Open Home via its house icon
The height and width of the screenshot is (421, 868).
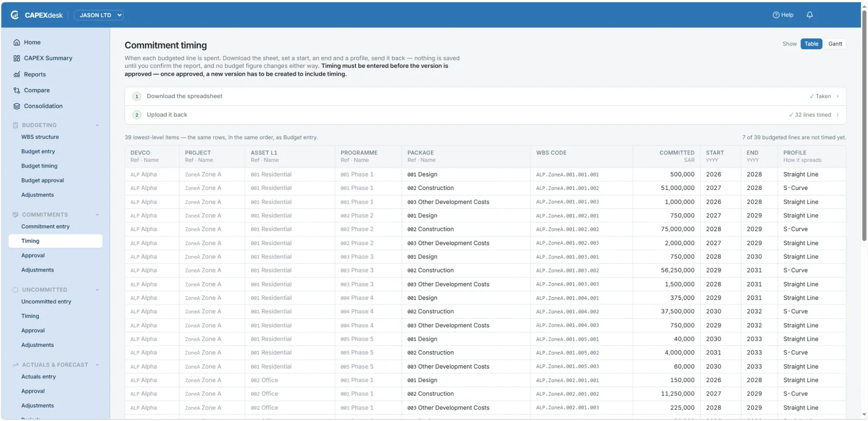(x=17, y=42)
